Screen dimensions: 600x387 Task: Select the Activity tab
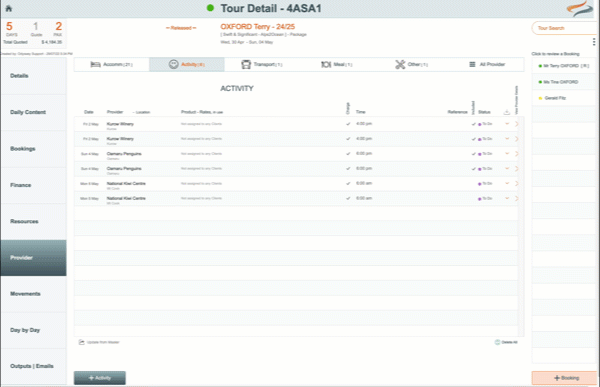click(x=187, y=64)
